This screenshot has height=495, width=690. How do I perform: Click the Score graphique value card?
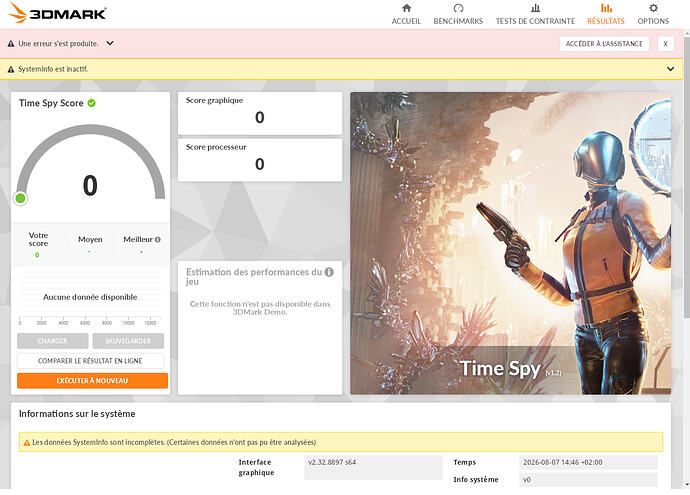(x=260, y=113)
